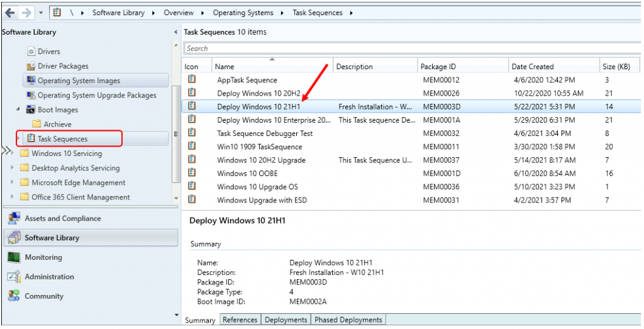The image size is (644, 329).
Task: Click the Task Sequences tree icon
Action: coord(31,139)
